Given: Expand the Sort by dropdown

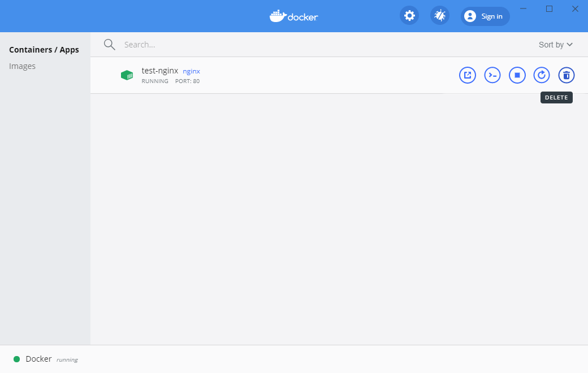Looking at the screenshot, I should coord(555,45).
